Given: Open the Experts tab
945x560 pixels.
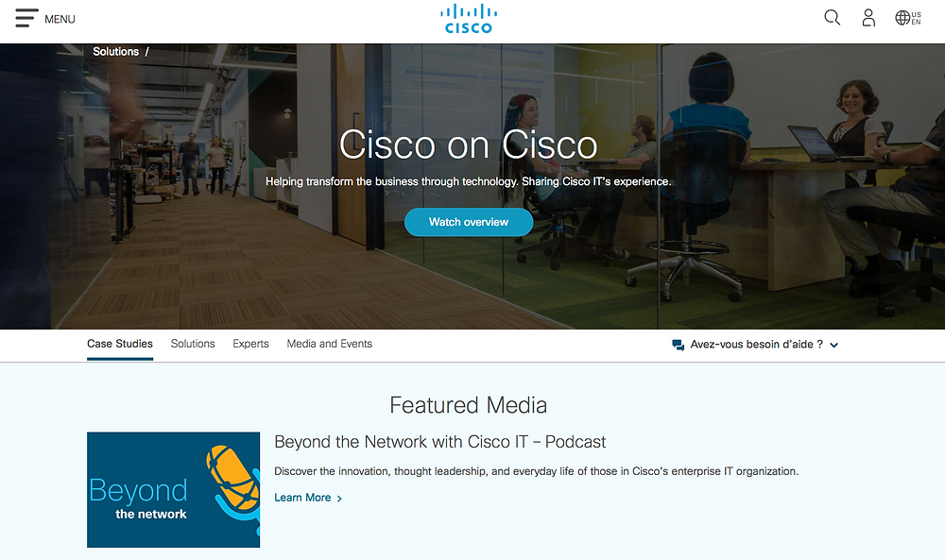Looking at the screenshot, I should pyautogui.click(x=250, y=344).
